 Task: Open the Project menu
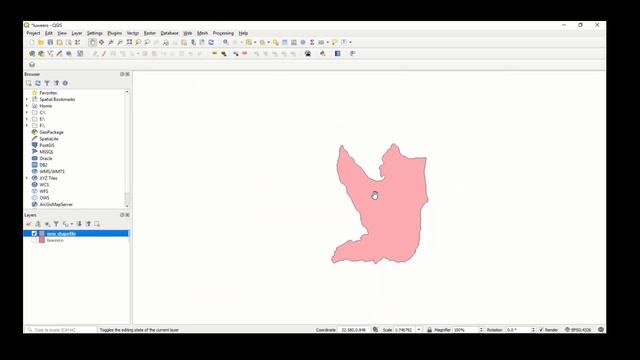[x=33, y=33]
